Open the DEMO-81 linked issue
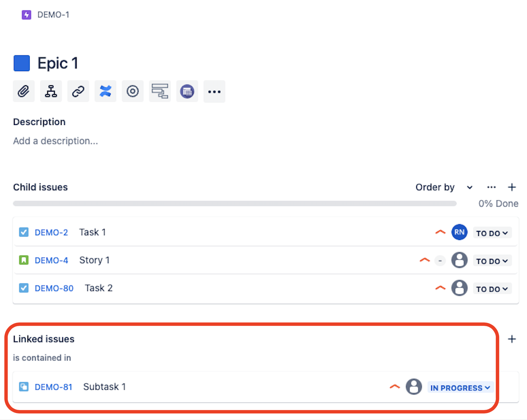 click(54, 387)
